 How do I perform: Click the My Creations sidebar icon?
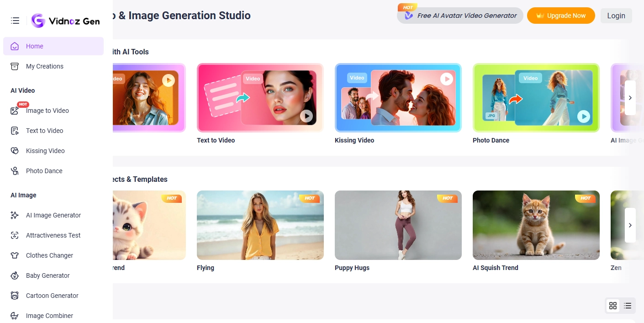point(14,66)
